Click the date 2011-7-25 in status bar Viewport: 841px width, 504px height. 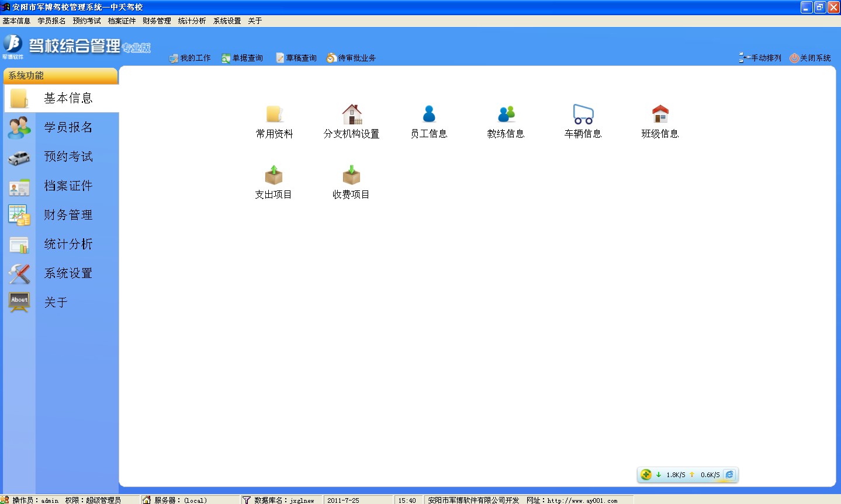[343, 500]
